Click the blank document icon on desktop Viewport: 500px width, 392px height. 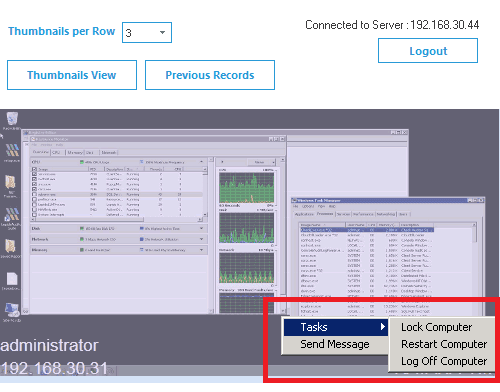point(12,279)
